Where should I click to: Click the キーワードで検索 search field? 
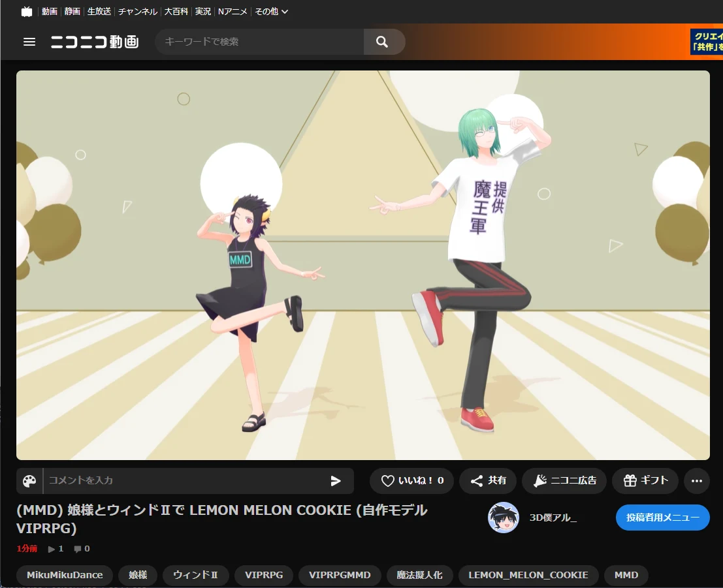(x=261, y=42)
